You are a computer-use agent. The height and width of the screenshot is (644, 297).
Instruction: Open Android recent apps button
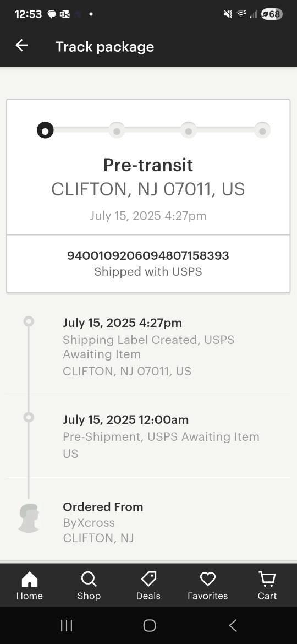(67, 625)
